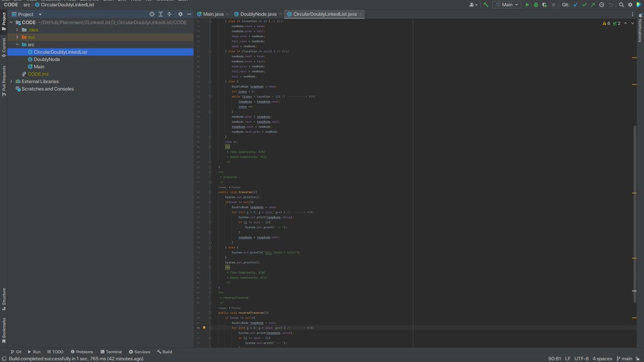Click the Git Commit checkmark icon
Viewport: 644px width, 362px height.
pos(584,4)
